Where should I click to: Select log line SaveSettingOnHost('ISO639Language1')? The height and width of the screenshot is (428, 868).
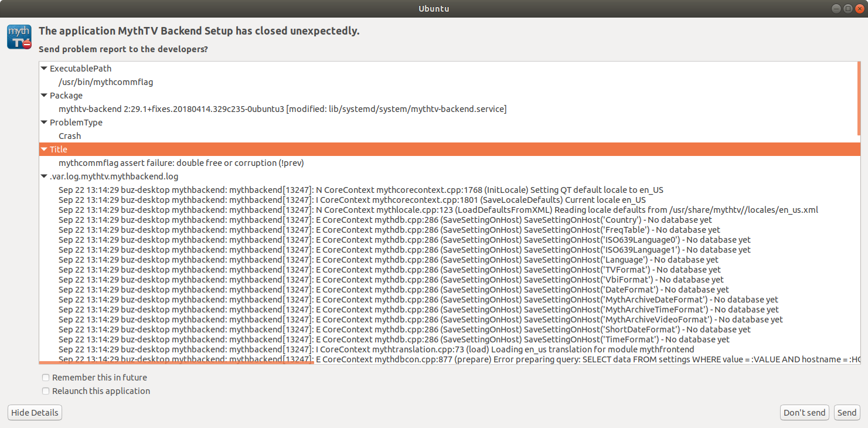tap(404, 250)
